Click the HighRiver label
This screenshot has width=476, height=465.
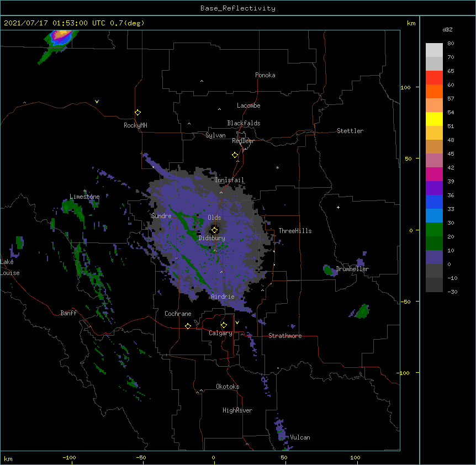tap(237, 410)
